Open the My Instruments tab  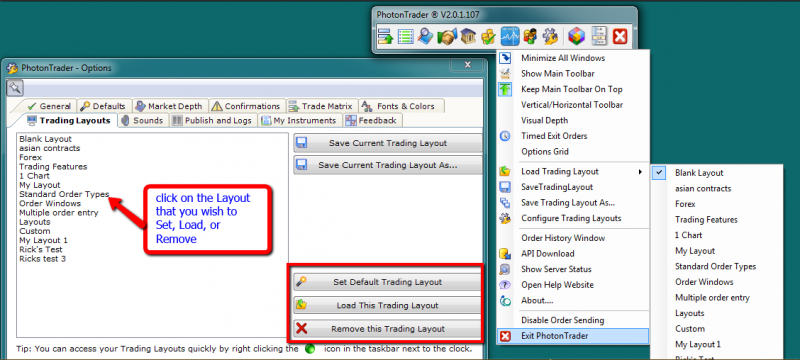pos(299,120)
